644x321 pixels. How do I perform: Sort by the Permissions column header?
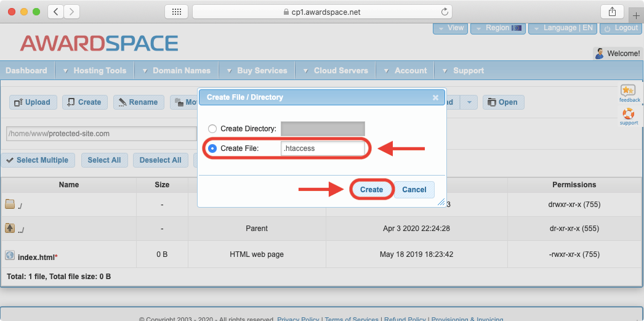[574, 185]
